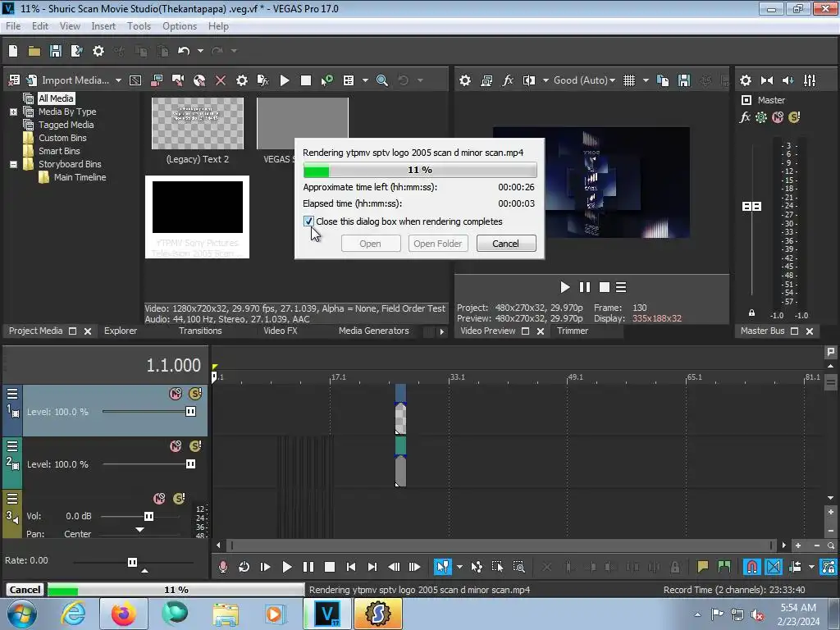Open the Media Generators tab
The image size is (840, 630).
pos(373,331)
